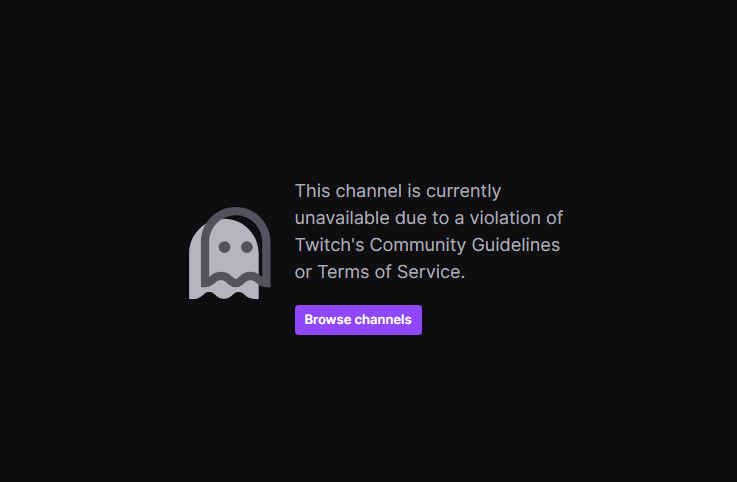Click 'This channel' at message start
737x482 pixels.
348,191
